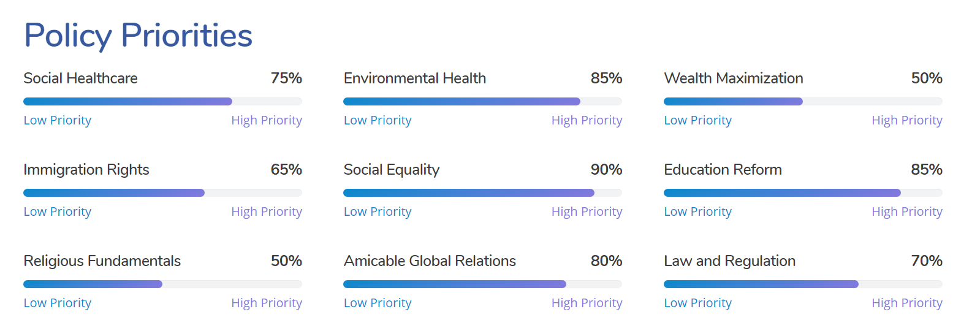Viewport: 980px width, 328px height.
Task: Click High Priority under Environmental Health
Action: [x=587, y=120]
